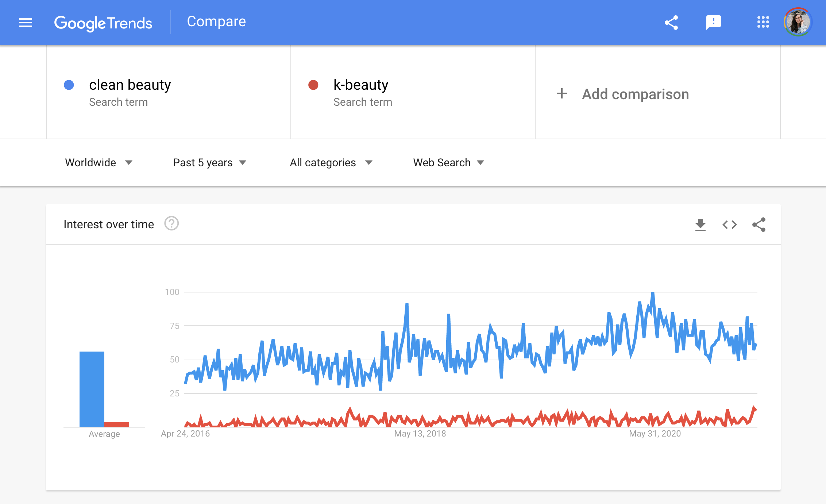Download the Interest over time data

coord(700,225)
